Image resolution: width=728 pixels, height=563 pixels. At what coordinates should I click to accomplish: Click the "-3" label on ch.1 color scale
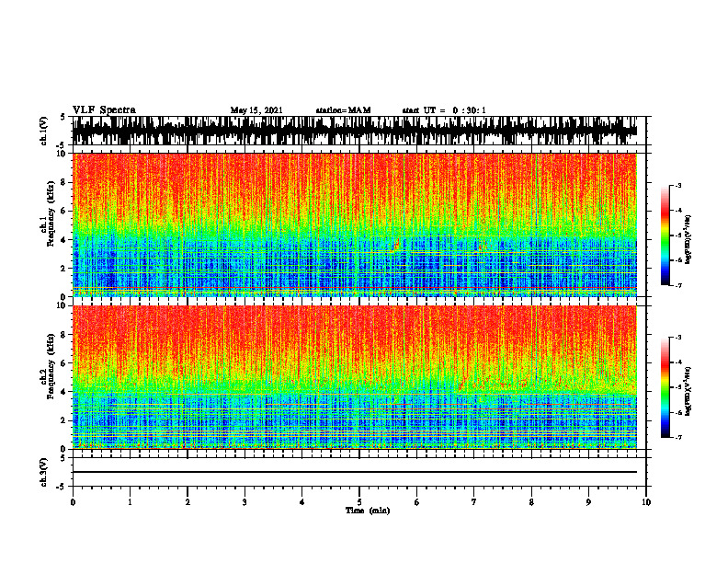click(678, 186)
